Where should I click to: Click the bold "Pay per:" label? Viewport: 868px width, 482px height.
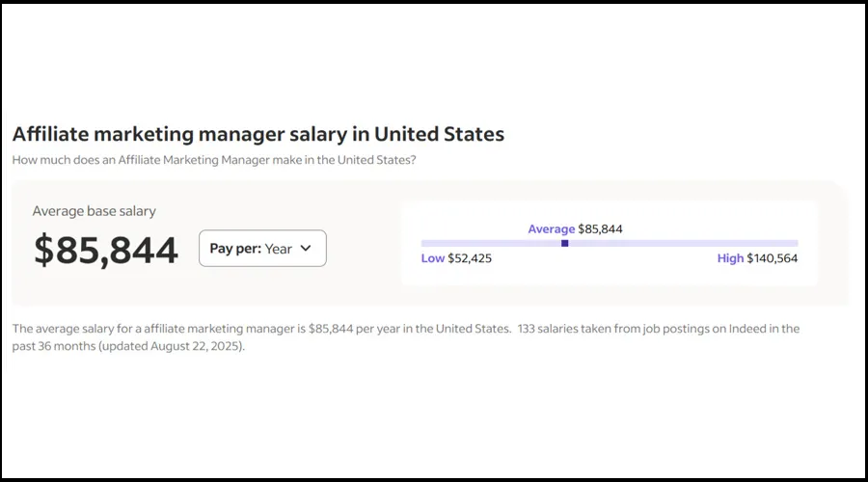point(235,249)
